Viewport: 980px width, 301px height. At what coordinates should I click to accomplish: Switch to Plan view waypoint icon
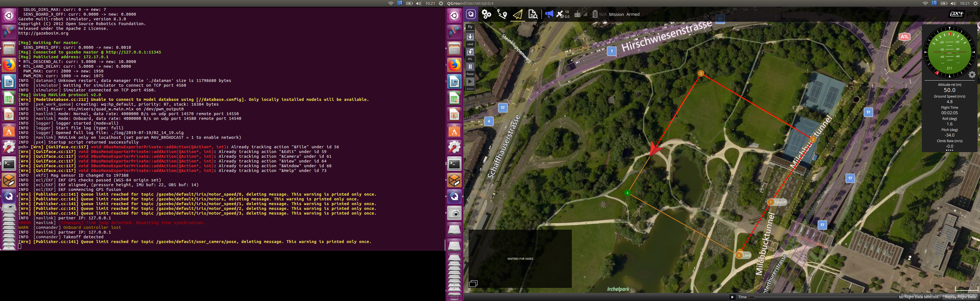pyautogui.click(x=502, y=14)
